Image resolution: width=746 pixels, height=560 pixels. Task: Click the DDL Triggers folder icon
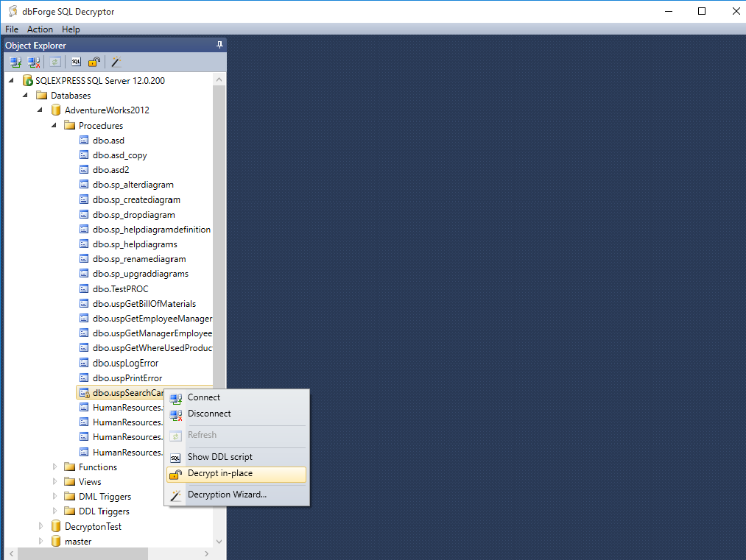click(69, 511)
